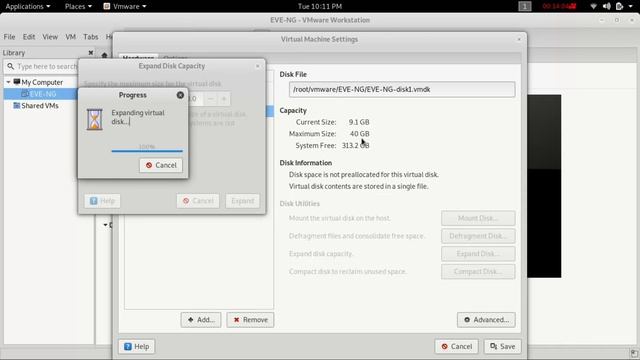The width and height of the screenshot is (640, 360).
Task: Open the Applications menu in top bar
Action: [x=28, y=6]
